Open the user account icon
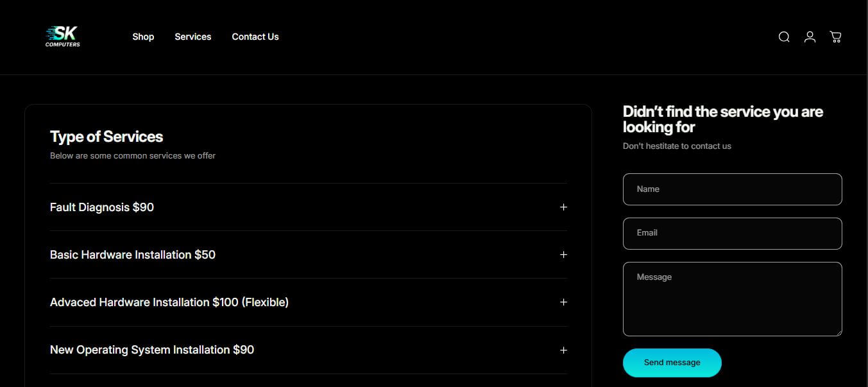The height and width of the screenshot is (387, 868). tap(810, 37)
